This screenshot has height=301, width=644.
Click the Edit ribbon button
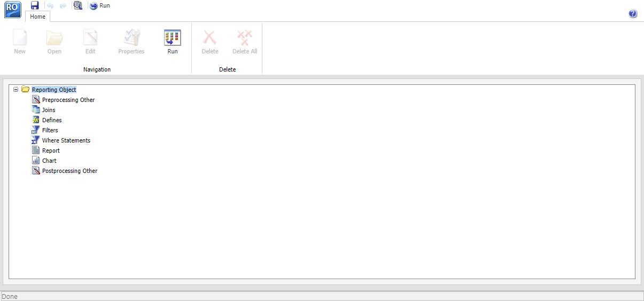[90, 42]
